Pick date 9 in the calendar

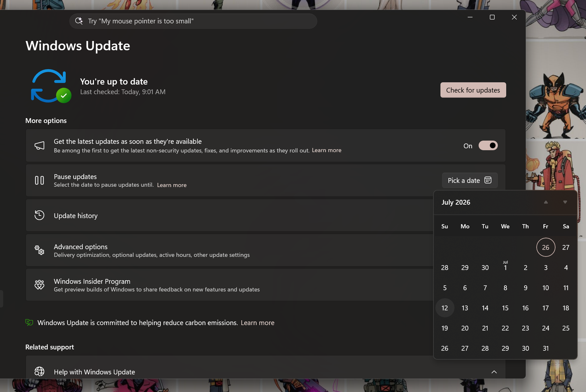click(525, 288)
